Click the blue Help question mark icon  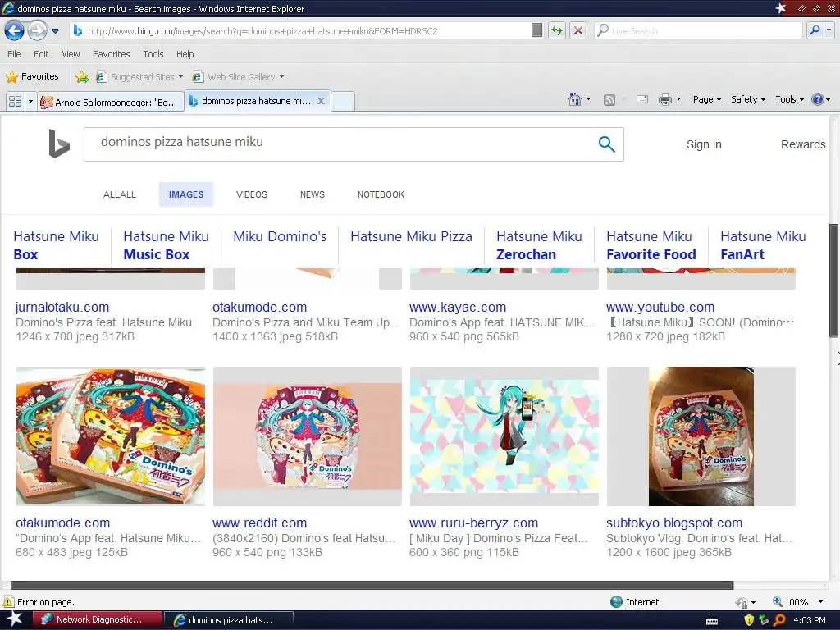click(818, 99)
